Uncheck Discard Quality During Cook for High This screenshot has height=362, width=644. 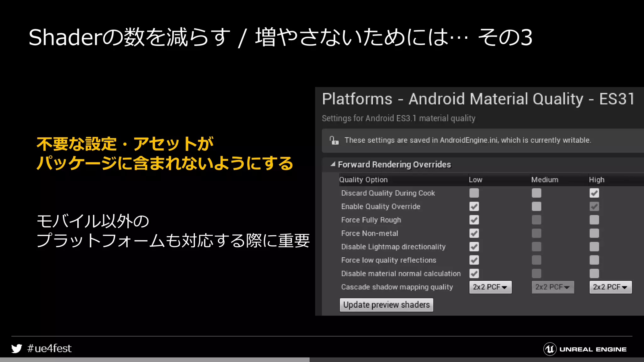click(x=594, y=193)
